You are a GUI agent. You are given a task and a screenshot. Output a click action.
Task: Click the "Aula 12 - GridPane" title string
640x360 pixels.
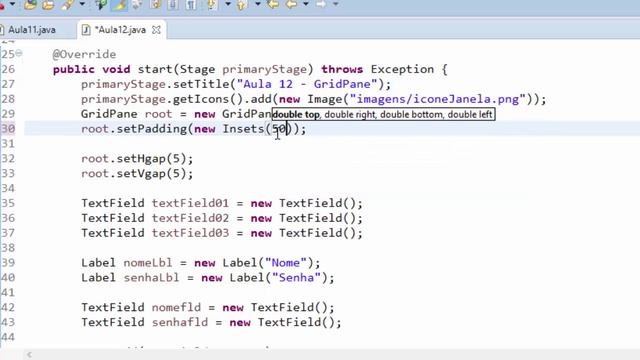coord(307,84)
